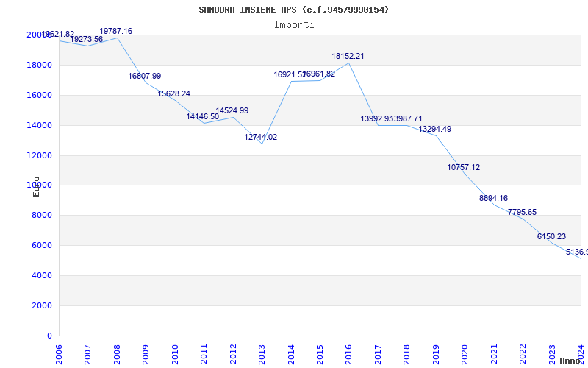Click the 2018 x-axis year label
Viewport: 588px width, 368px height.
tap(407, 354)
